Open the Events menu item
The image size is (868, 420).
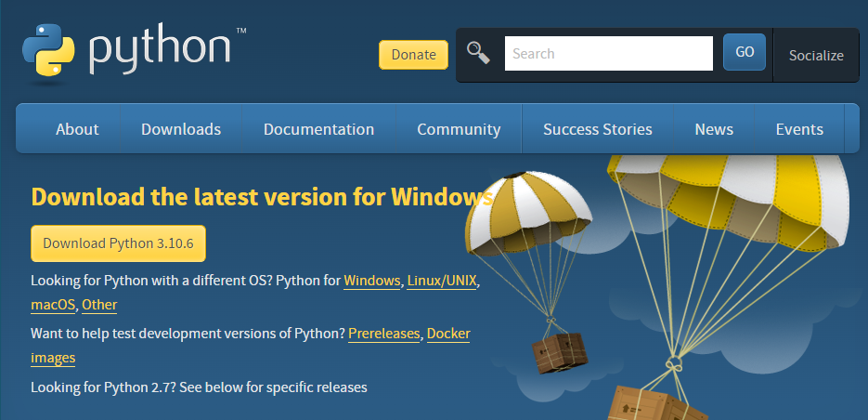[799, 129]
